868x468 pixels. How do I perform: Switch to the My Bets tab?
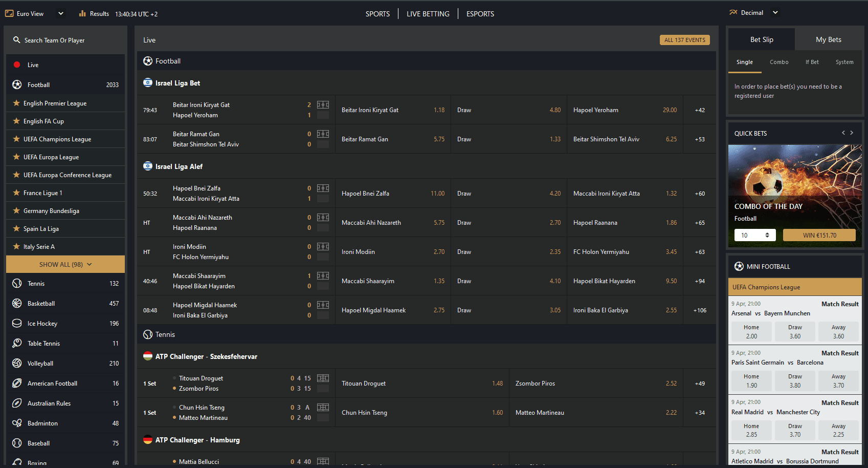coord(828,40)
